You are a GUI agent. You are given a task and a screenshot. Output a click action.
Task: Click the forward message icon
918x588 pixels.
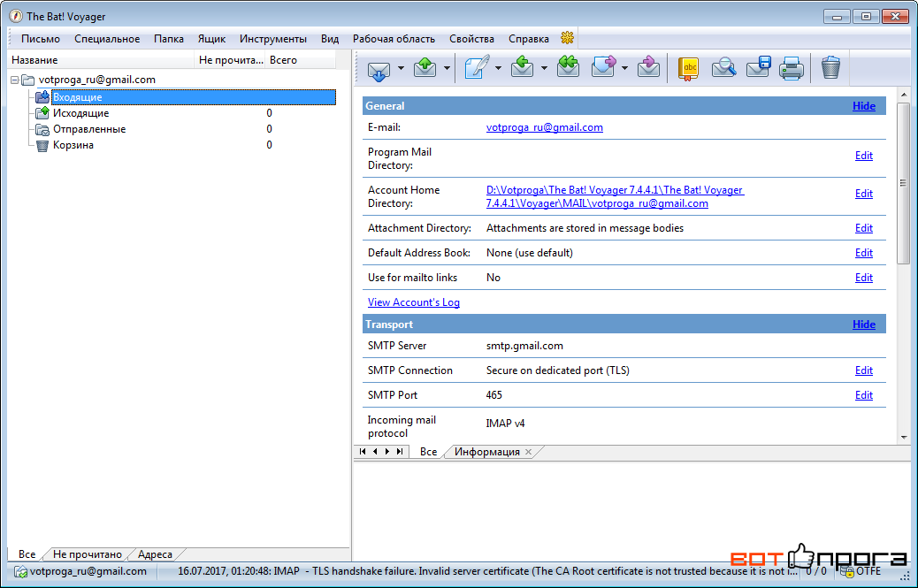point(604,68)
